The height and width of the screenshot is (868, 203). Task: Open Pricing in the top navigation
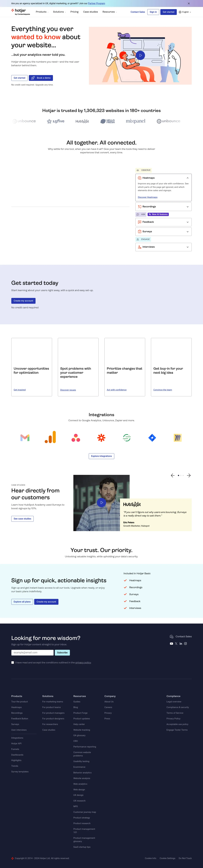(75, 12)
